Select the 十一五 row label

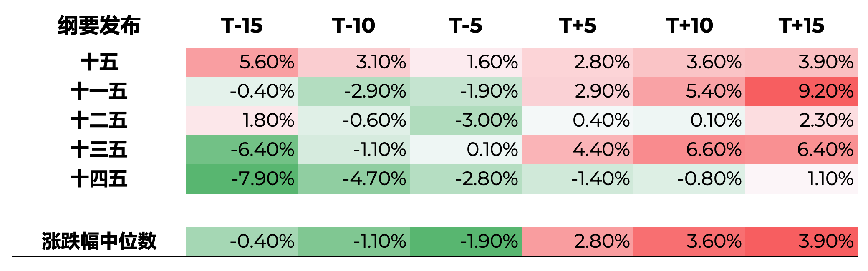pyautogui.click(x=99, y=91)
